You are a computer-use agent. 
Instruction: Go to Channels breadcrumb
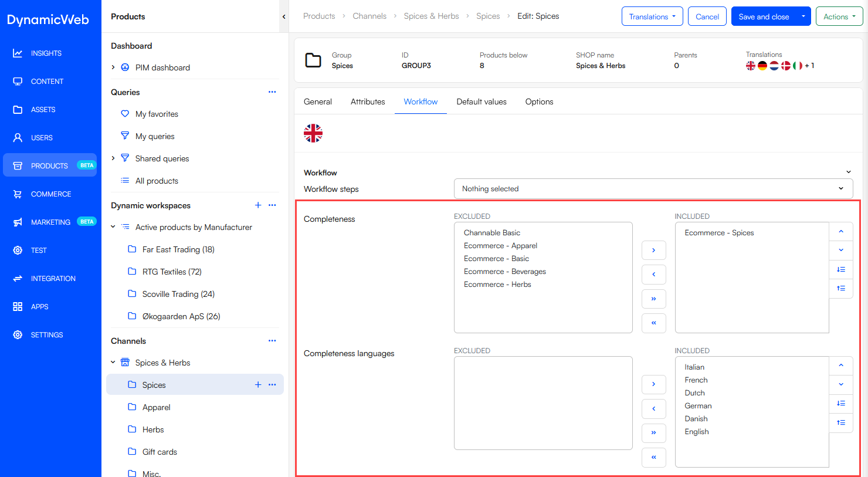point(369,16)
